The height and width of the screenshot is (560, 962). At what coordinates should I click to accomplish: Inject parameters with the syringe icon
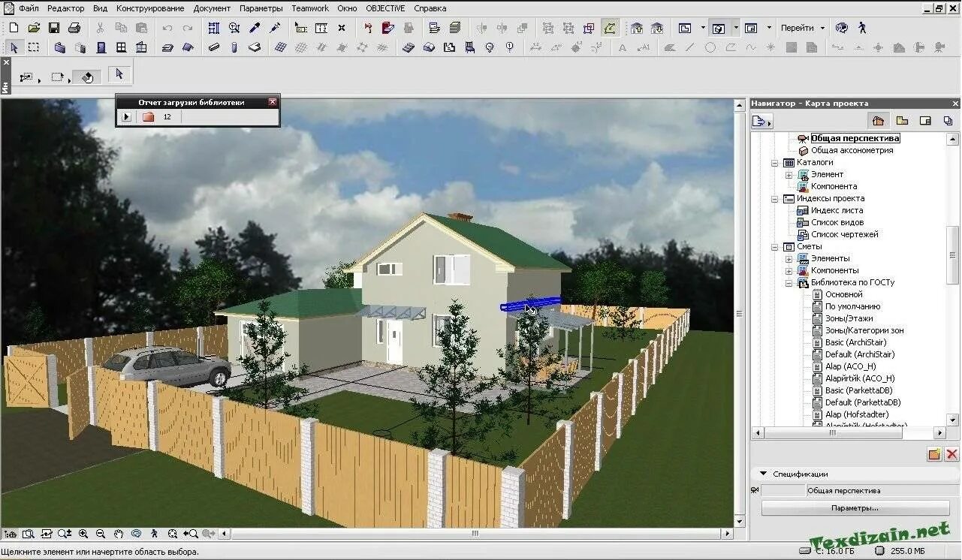click(275, 28)
